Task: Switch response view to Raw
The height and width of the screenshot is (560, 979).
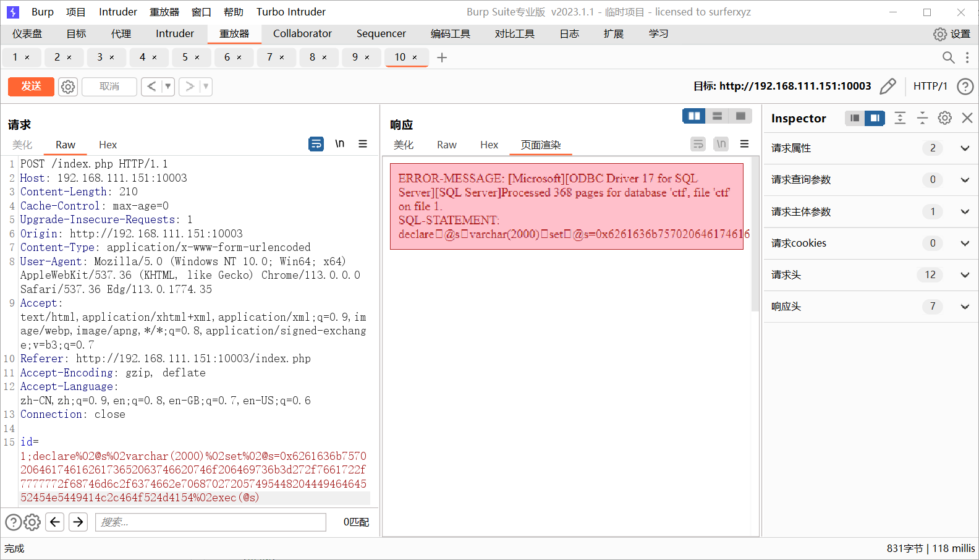Action: [447, 145]
